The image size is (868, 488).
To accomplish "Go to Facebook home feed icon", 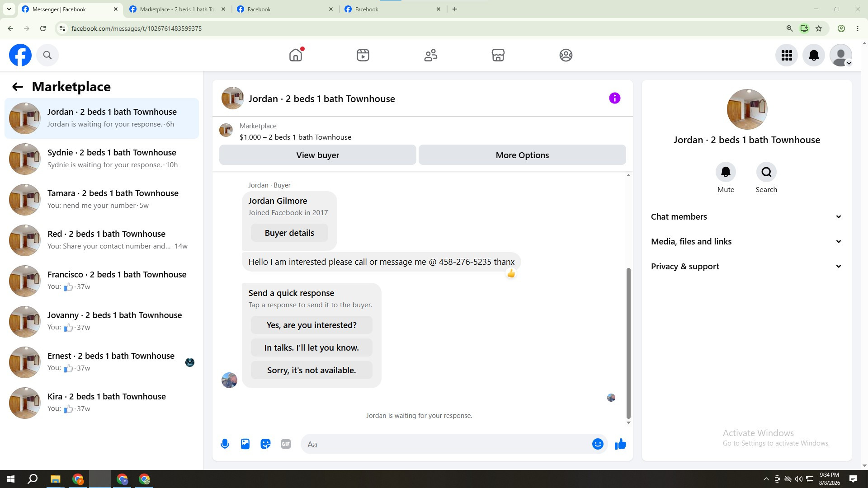I will [296, 55].
